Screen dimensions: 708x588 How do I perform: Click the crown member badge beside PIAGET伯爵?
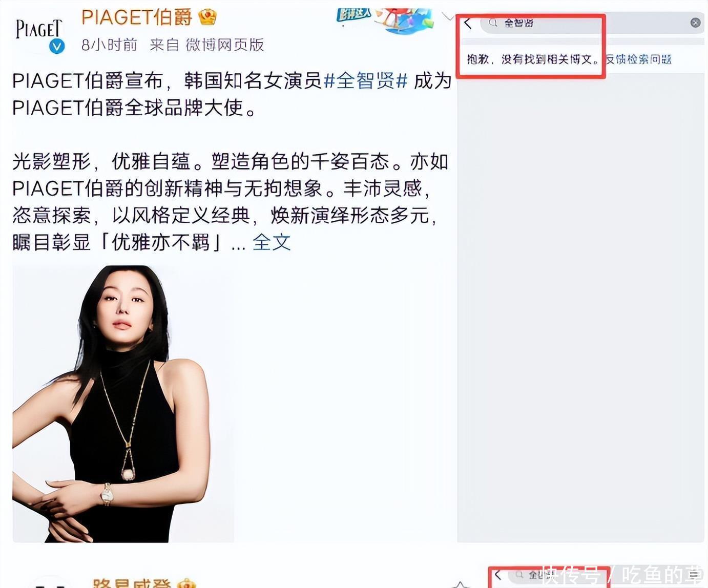tap(207, 18)
